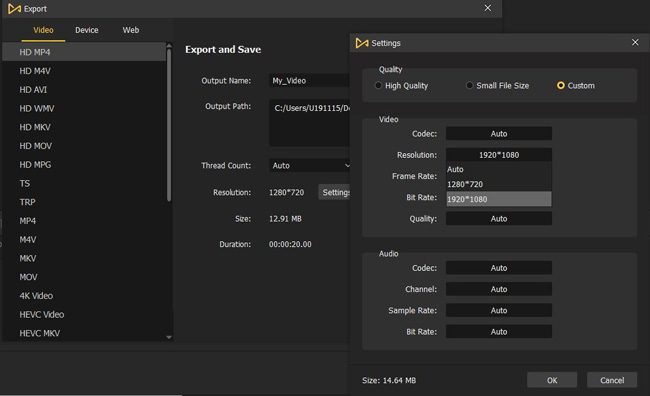This screenshot has width=650, height=396.
Task: Click the Export Resolution value 1280*720
Action: click(286, 192)
